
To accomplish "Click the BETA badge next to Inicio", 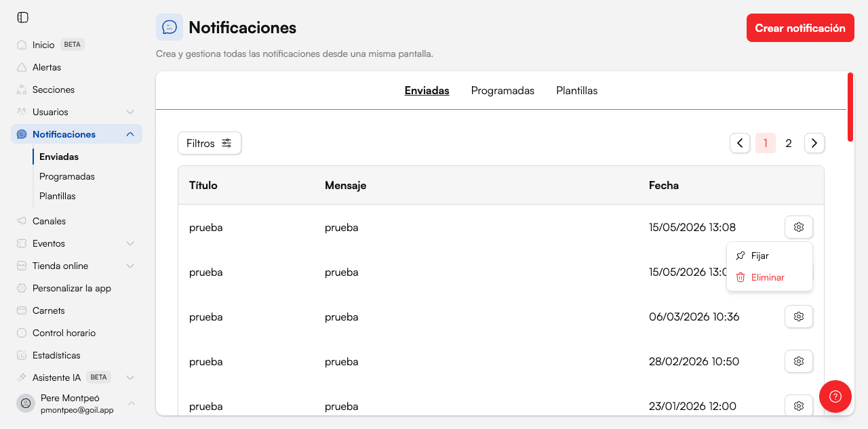I will (73, 45).
